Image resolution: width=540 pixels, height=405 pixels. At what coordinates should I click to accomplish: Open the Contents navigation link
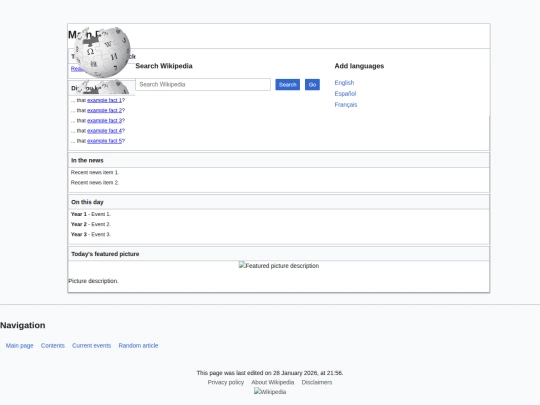point(53,345)
